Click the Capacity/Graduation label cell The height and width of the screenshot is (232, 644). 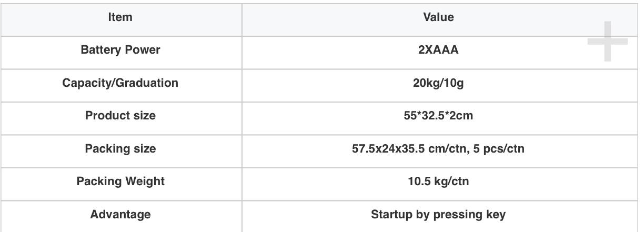[x=120, y=84]
